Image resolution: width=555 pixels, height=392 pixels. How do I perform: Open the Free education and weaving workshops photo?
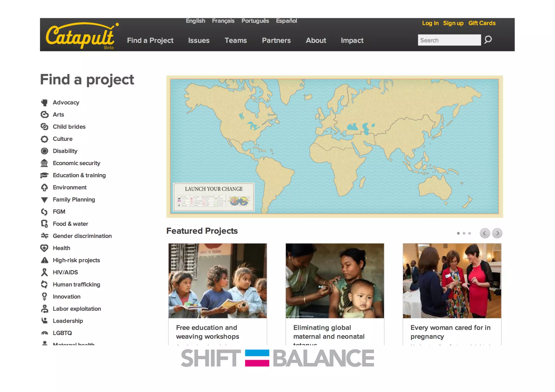(x=218, y=281)
